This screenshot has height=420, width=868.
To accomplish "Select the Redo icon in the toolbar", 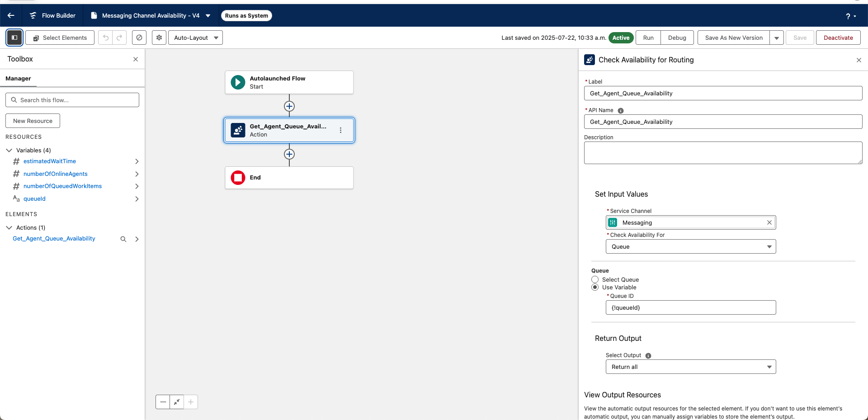I will (x=119, y=38).
